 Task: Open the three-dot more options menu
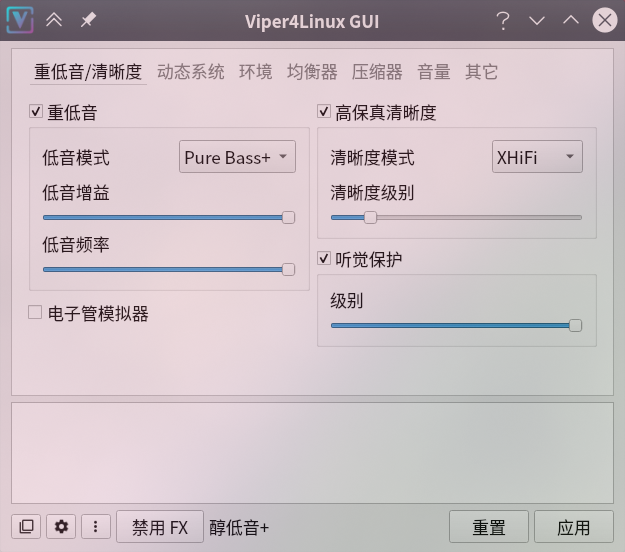tap(96, 526)
